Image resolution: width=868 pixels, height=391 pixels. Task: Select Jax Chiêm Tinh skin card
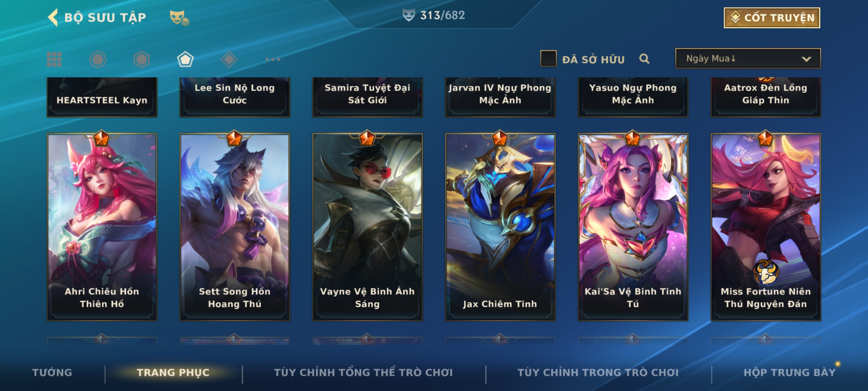click(x=500, y=227)
